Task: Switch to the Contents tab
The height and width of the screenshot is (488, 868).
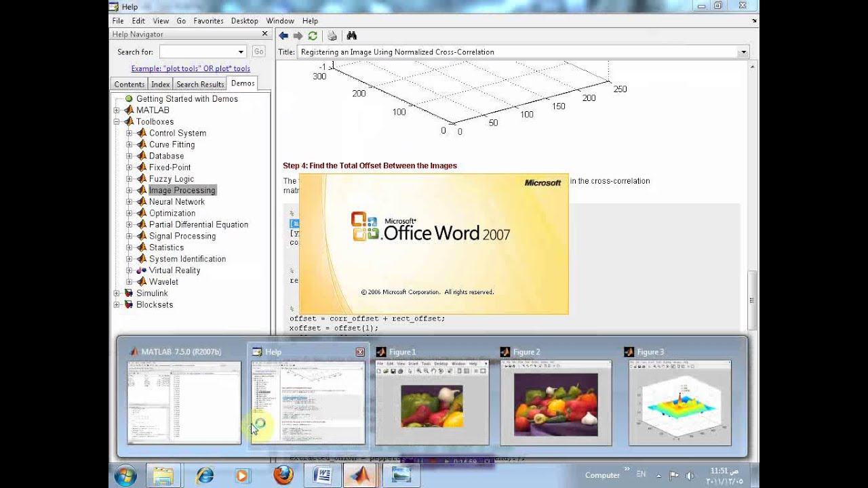Action: [x=129, y=84]
